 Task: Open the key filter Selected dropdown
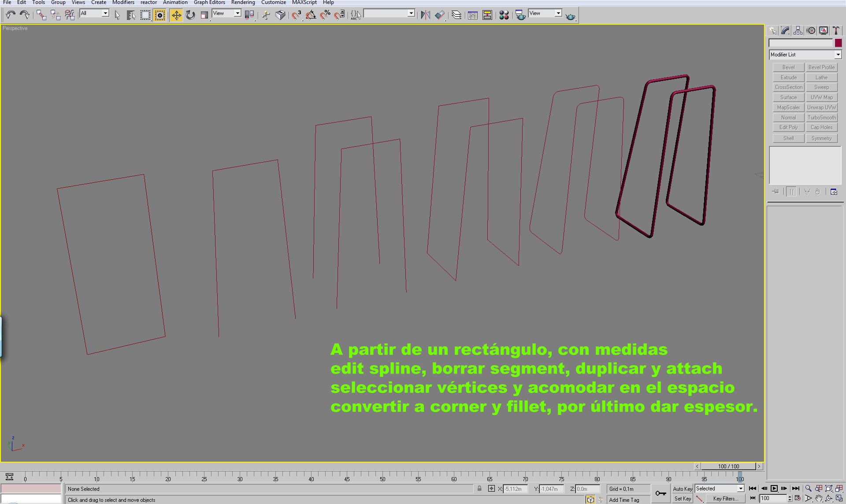point(740,489)
